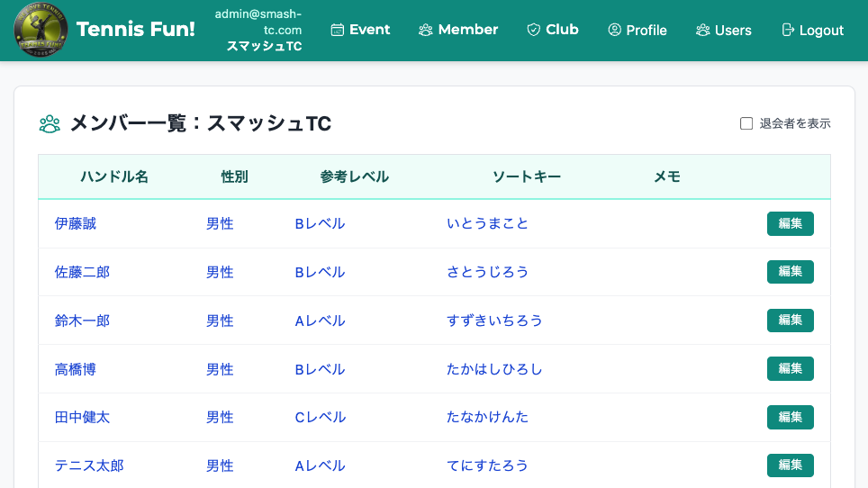Log out using the Logout link
This screenshot has width=868, height=488.
point(812,30)
